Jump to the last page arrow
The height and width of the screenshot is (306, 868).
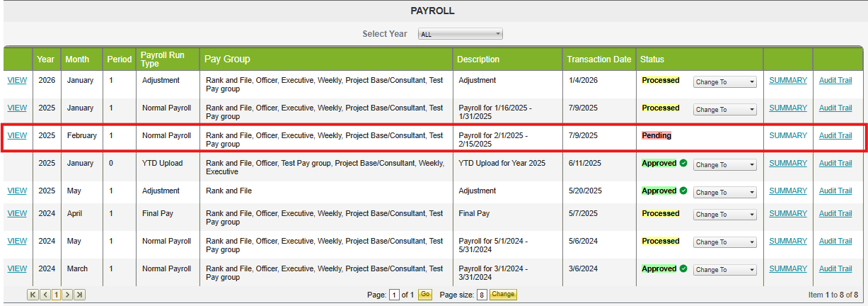[80, 295]
